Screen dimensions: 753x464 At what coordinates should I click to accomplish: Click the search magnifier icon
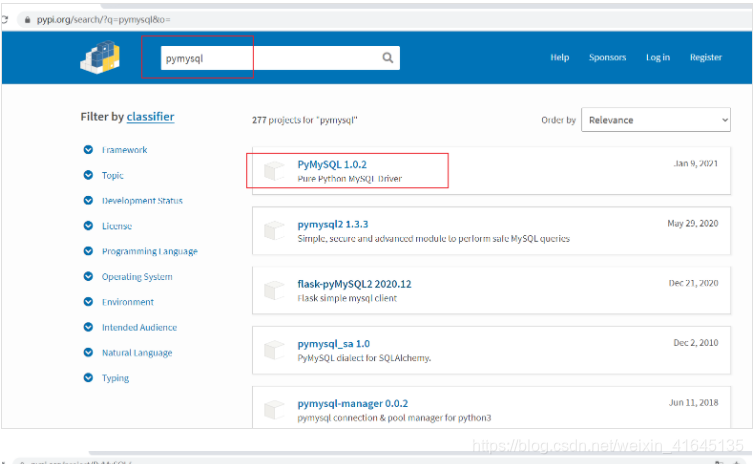[388, 58]
